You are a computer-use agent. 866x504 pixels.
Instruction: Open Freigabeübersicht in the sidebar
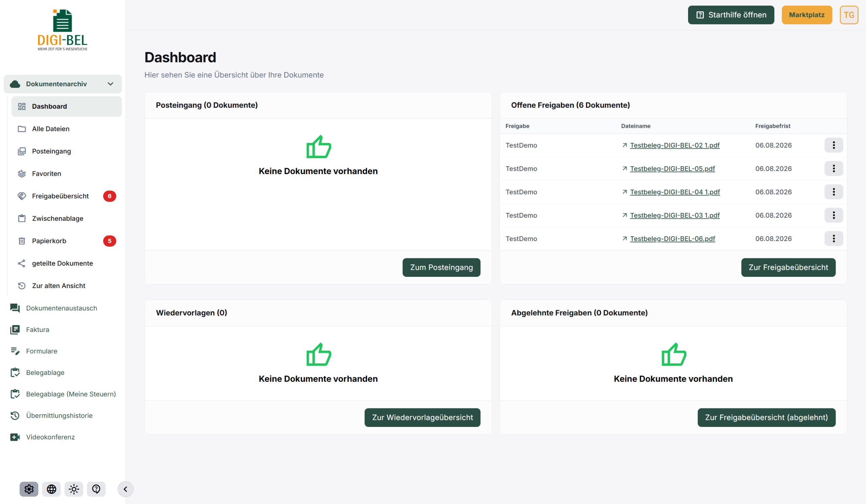pyautogui.click(x=66, y=196)
